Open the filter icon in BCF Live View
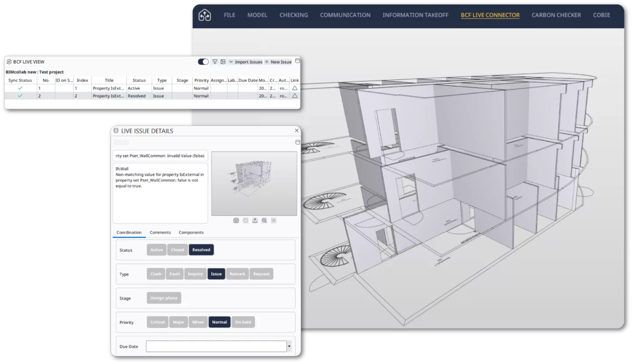 [215, 62]
